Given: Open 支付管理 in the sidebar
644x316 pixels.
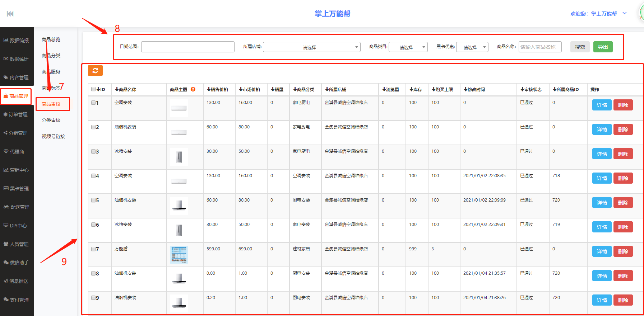Looking at the screenshot, I should [x=17, y=300].
